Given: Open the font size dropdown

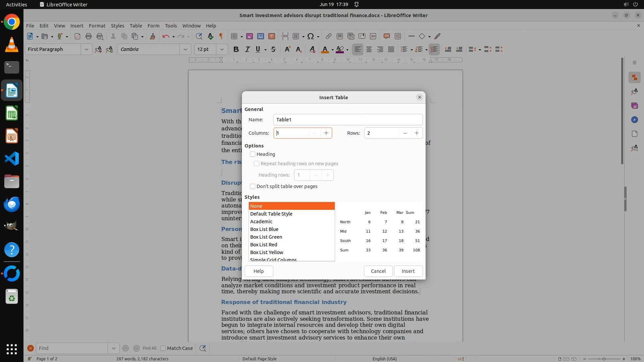Looking at the screenshot, I should (x=222, y=49).
